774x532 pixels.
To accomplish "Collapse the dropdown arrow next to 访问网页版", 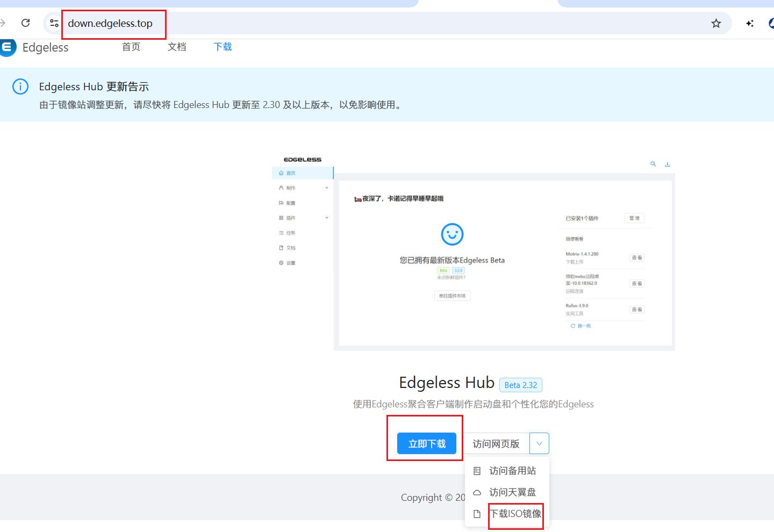I will (x=539, y=443).
